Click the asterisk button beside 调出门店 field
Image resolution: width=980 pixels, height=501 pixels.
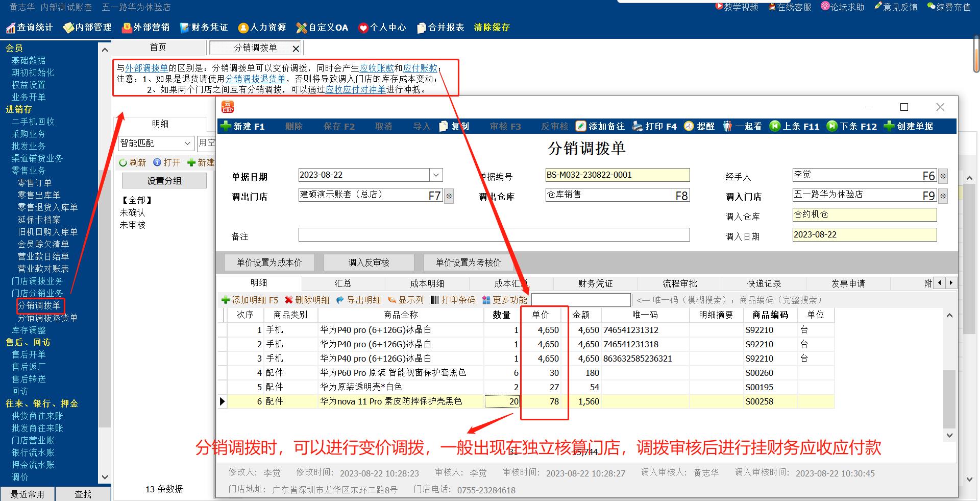point(449,196)
